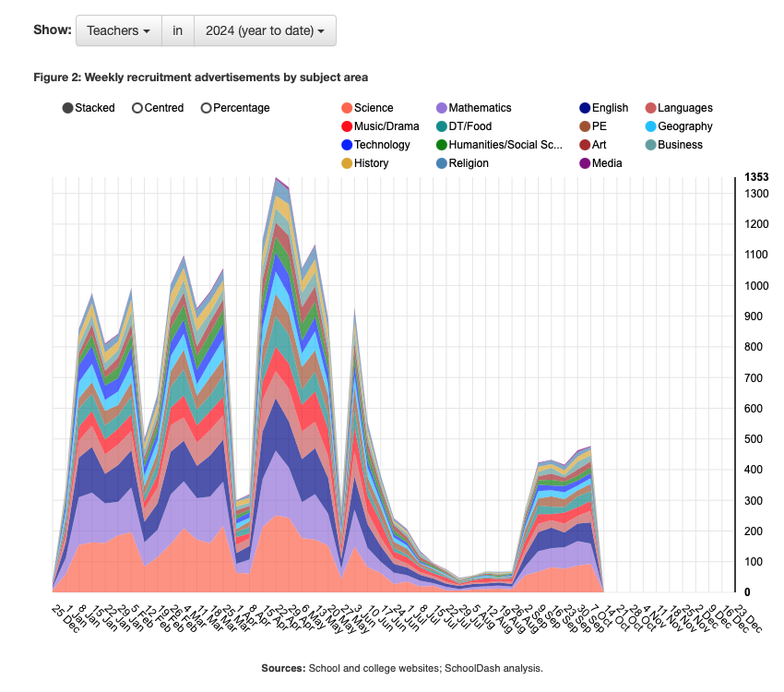This screenshot has height=692, width=784.
Task: Select the Stacked chart mode
Action: click(68, 108)
